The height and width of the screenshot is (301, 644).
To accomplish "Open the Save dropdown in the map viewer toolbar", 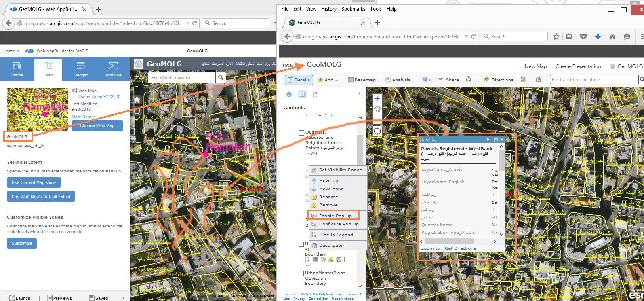I will pyautogui.click(x=427, y=79).
